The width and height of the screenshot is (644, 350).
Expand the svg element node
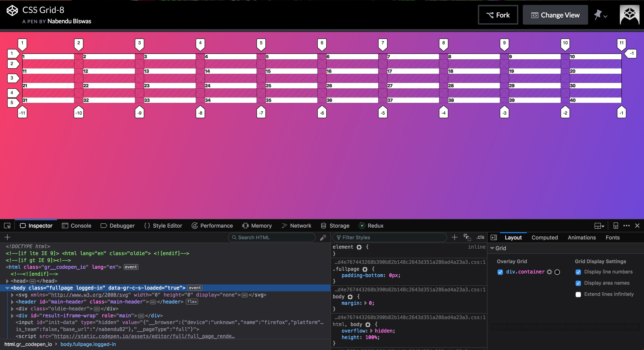tap(12, 295)
